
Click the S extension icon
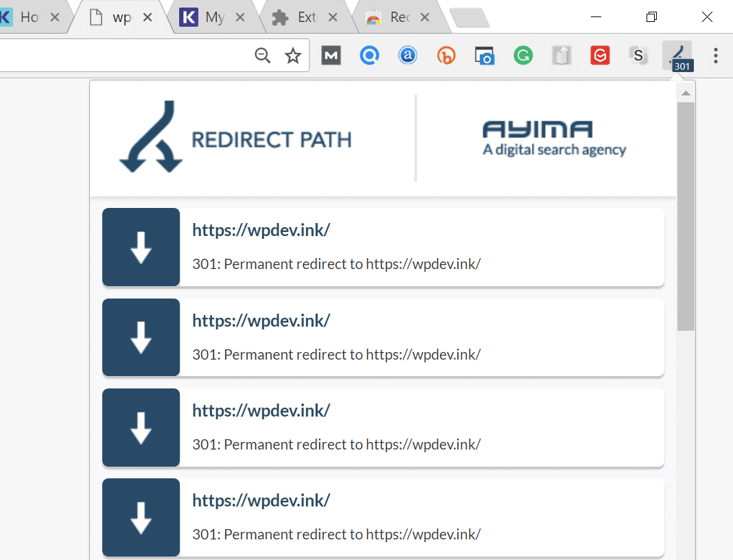tap(638, 56)
